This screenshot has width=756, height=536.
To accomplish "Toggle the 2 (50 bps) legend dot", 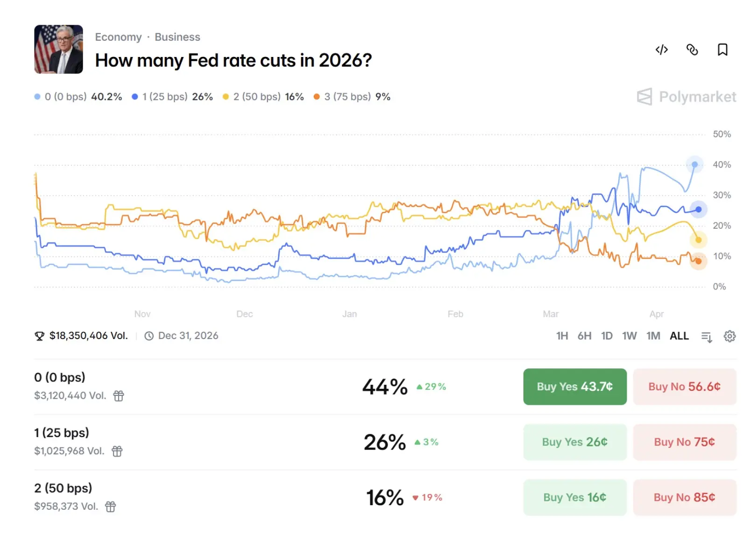I will point(226,97).
